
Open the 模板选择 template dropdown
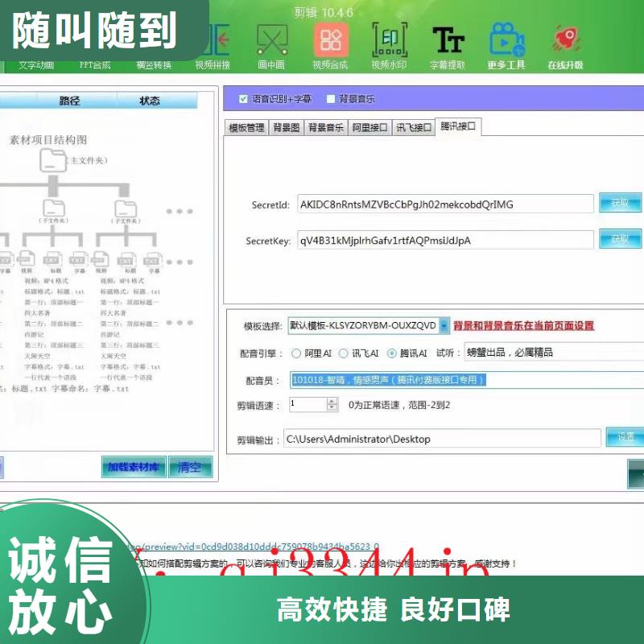[444, 326]
